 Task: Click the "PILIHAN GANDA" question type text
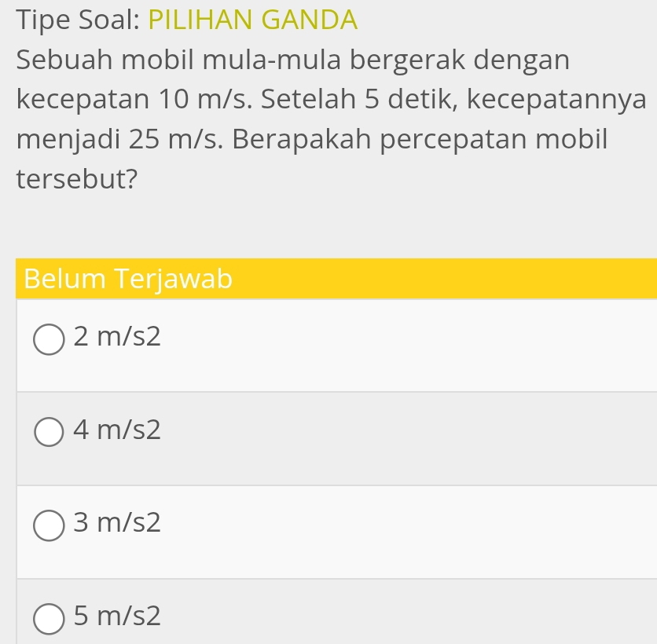(251, 20)
